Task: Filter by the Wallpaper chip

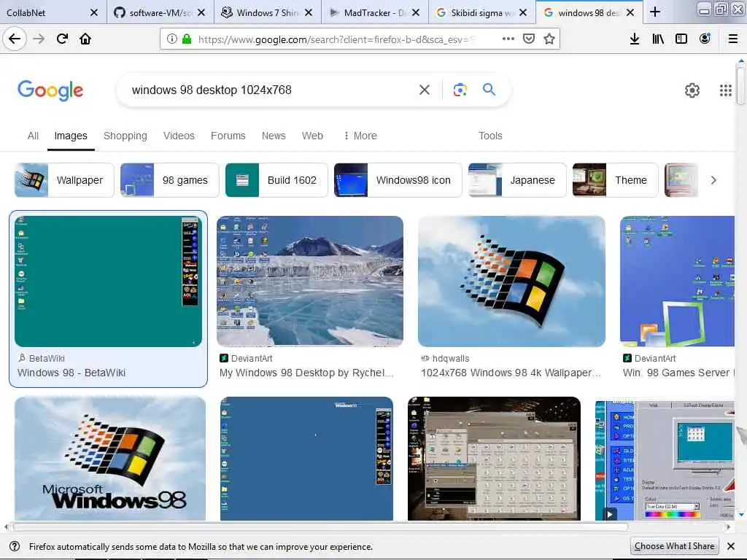Action: point(64,180)
